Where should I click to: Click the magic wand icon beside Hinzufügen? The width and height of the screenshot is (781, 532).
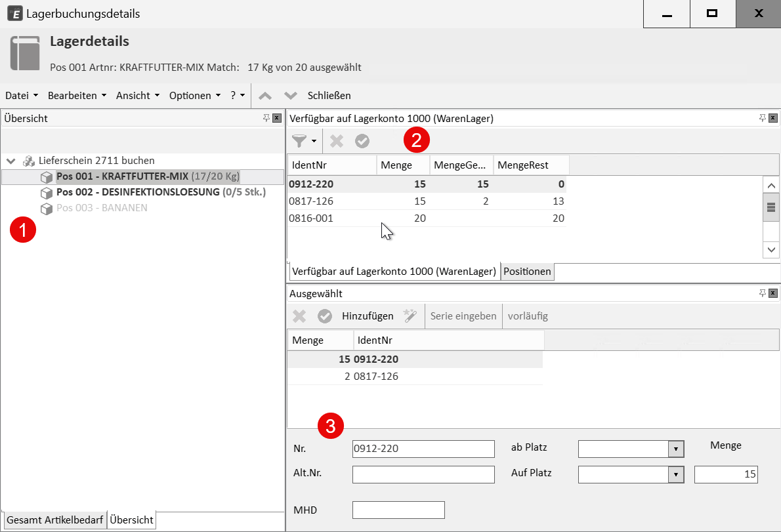[410, 316]
